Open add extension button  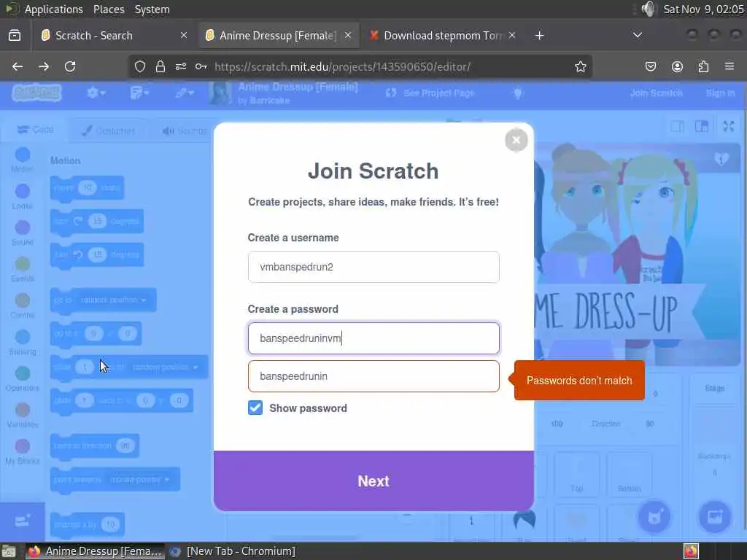pos(23,521)
